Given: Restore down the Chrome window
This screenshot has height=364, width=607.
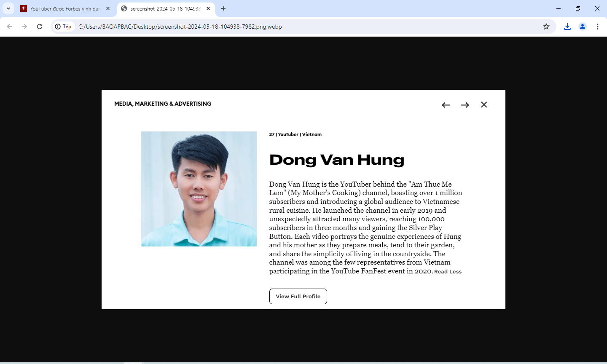Looking at the screenshot, I should coord(578,8).
